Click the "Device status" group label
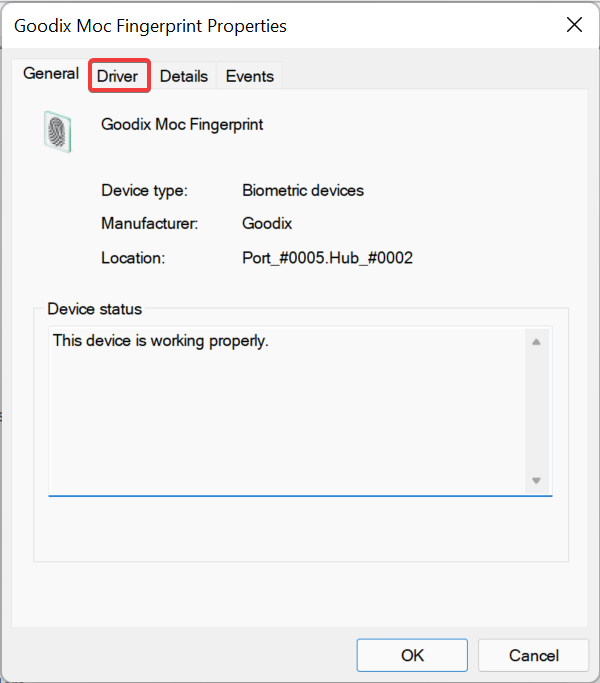600x683 pixels. pos(95,309)
